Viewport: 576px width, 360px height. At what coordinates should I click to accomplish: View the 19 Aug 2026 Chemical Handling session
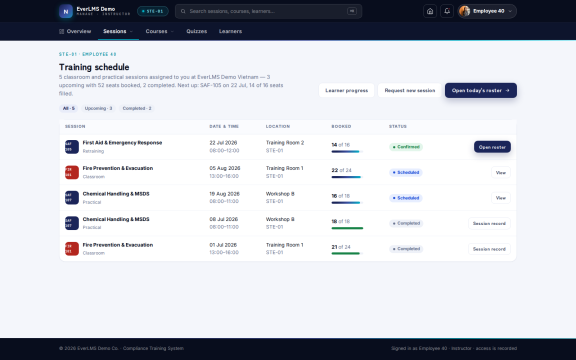click(501, 198)
